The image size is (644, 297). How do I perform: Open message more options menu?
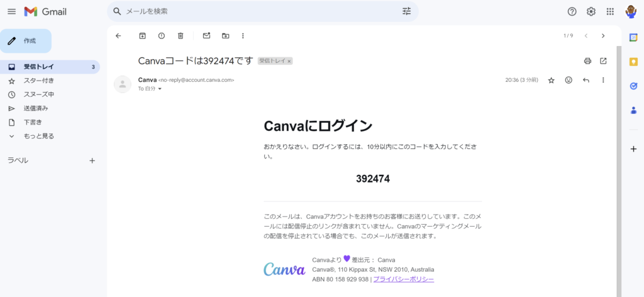(603, 80)
